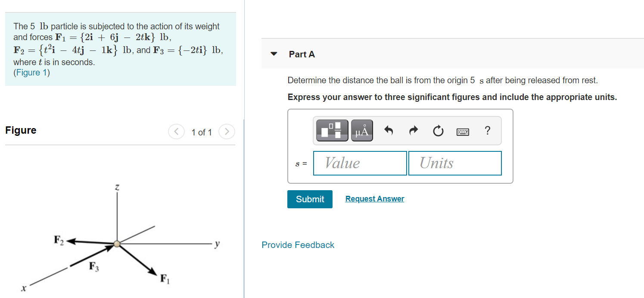Viewport: 644px width, 298px height.
Task: Click inside the Value field
Action: click(x=360, y=163)
